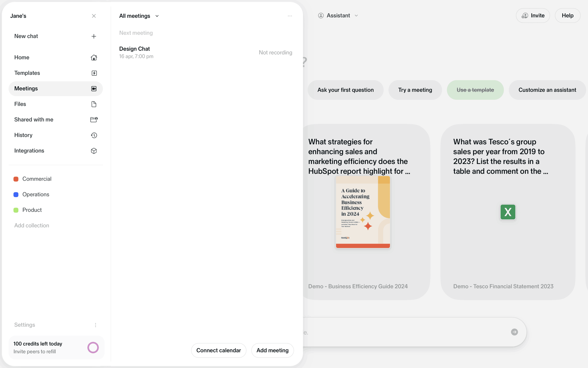Click the Shared with me folder icon

tap(94, 120)
